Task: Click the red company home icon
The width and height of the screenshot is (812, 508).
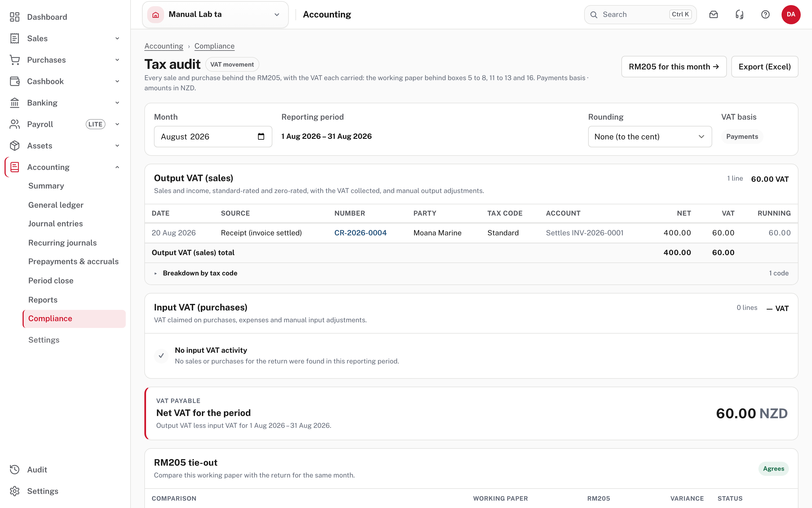Action: click(156, 14)
